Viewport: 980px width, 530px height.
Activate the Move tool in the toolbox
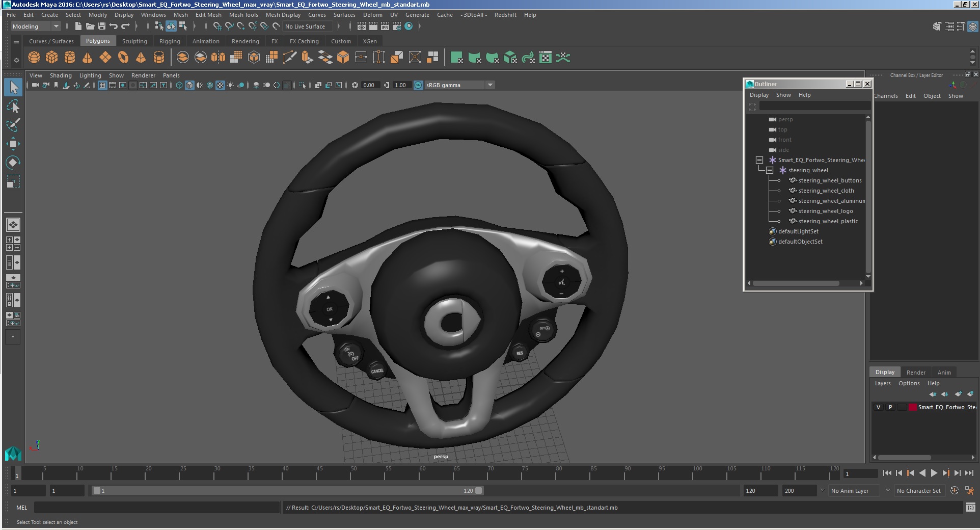point(13,144)
